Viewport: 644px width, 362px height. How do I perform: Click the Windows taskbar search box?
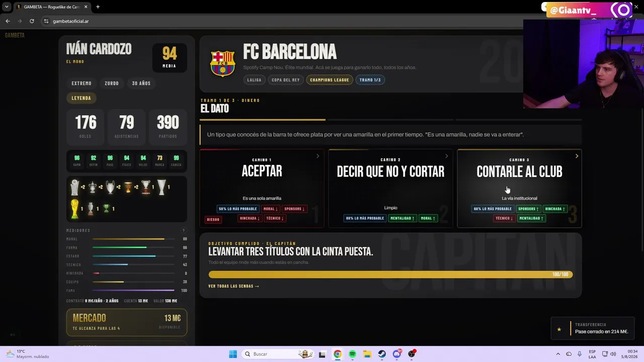click(278, 354)
